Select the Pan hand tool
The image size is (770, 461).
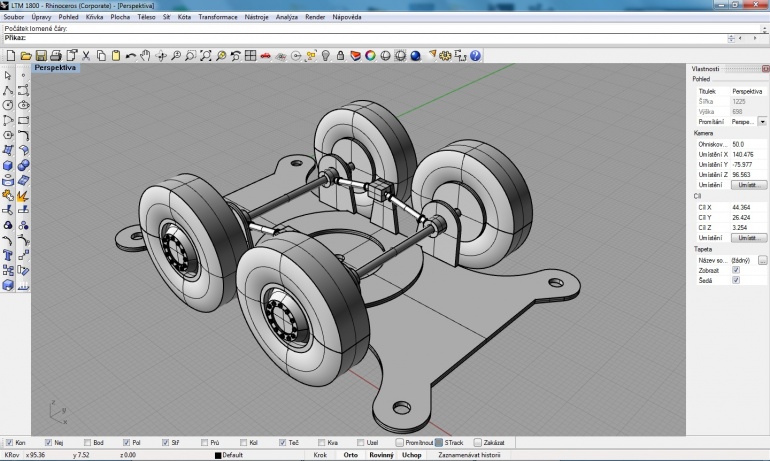pos(145,55)
